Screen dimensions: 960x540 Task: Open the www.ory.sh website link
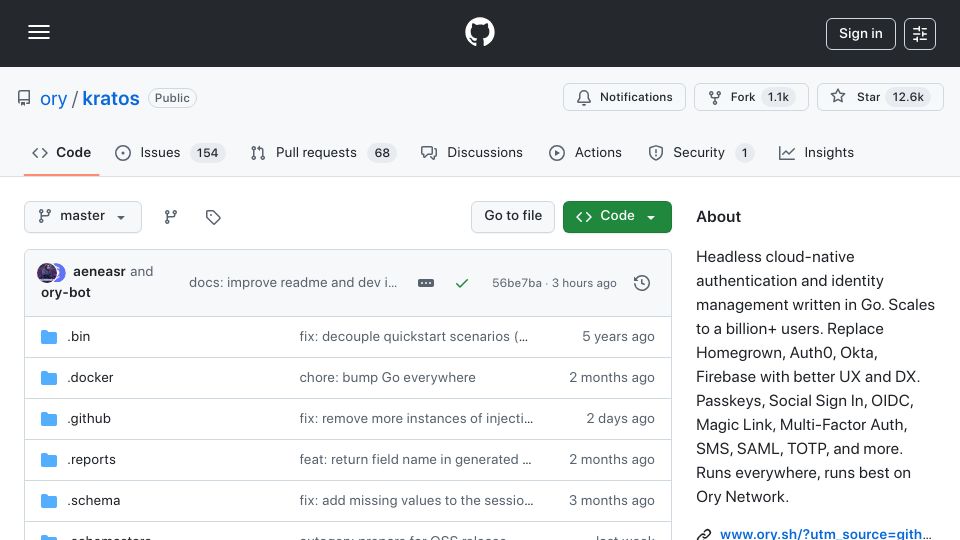[825, 534]
